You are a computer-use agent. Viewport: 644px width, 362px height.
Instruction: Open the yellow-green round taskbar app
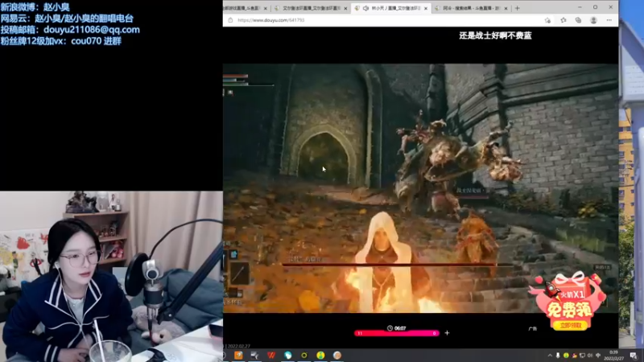[320, 356]
